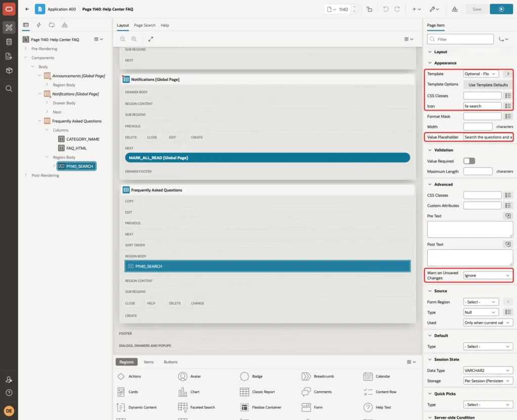The image size is (517, 420).
Task: Click the Oracle logo at top left
Action: click(x=9, y=9)
